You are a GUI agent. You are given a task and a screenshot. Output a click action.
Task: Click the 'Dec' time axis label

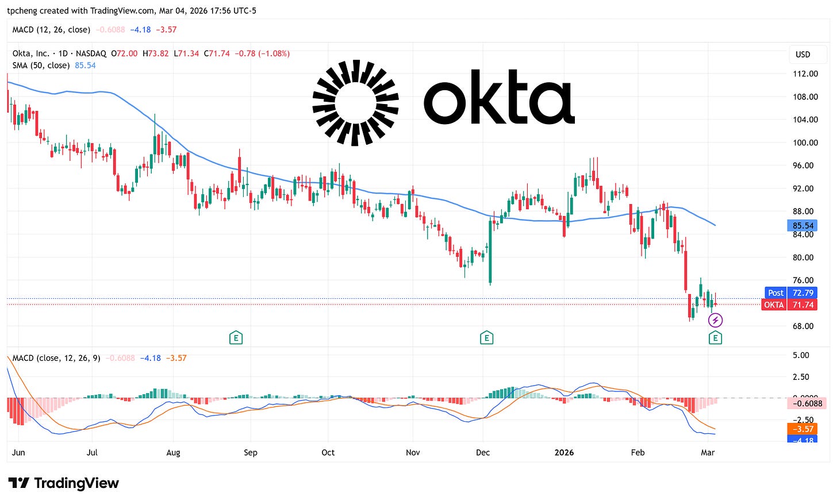(x=483, y=452)
